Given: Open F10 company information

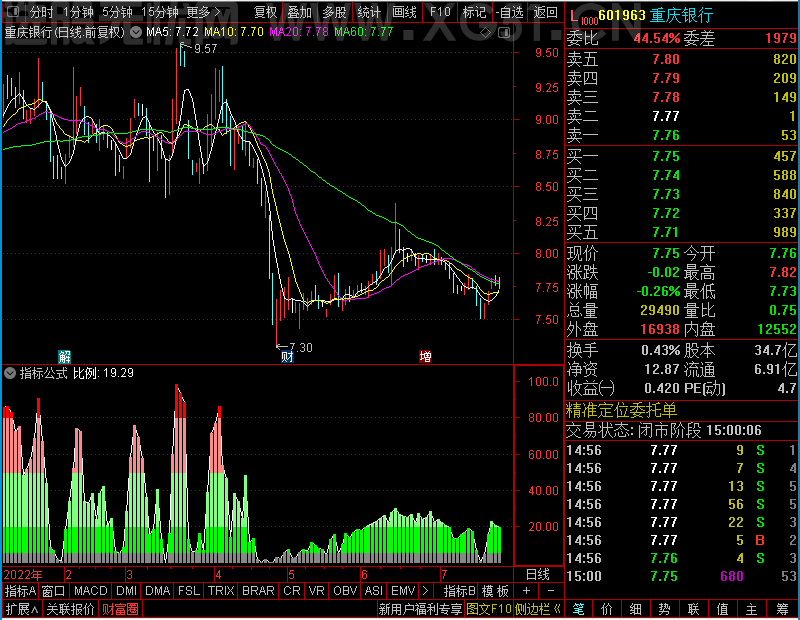Looking at the screenshot, I should click(x=440, y=12).
